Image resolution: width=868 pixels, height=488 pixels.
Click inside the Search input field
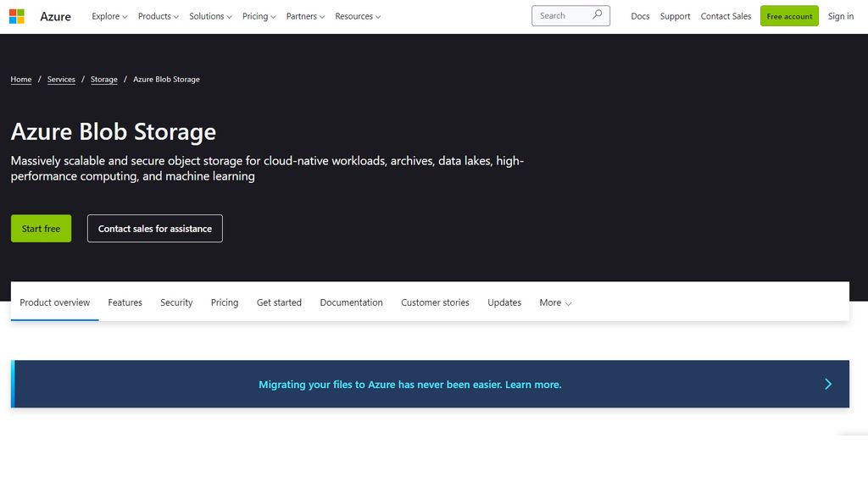(x=559, y=15)
